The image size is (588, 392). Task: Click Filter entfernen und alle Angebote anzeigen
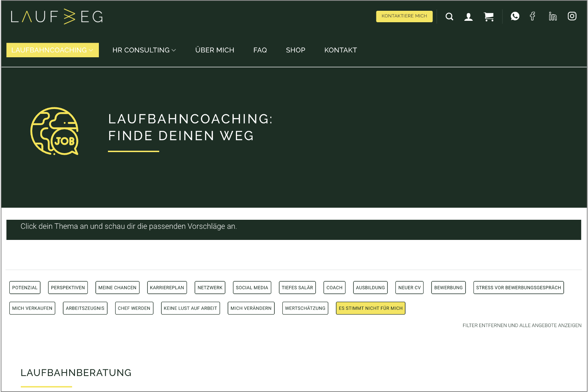point(522,326)
